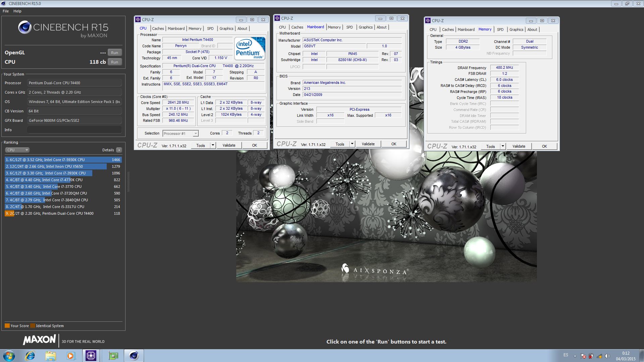Screen dimensions: 644x362
Task: Click the Core Speed value 2641.28 MHz
Action: [178, 102]
